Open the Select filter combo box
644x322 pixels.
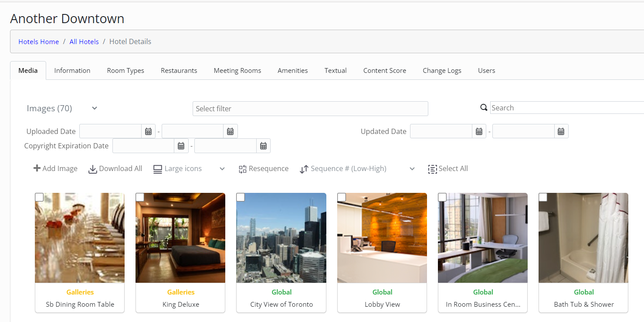(310, 109)
